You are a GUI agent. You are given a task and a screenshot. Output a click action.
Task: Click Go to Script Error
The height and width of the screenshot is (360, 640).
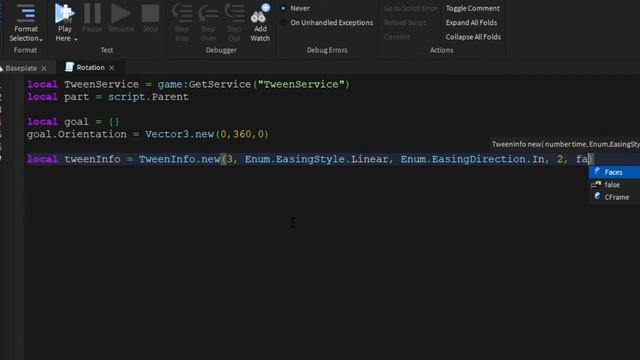point(410,8)
